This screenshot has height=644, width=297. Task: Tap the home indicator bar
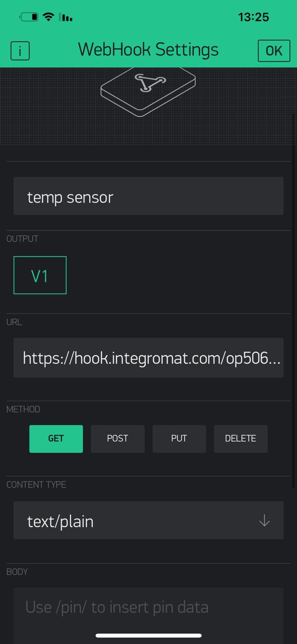coord(148,636)
